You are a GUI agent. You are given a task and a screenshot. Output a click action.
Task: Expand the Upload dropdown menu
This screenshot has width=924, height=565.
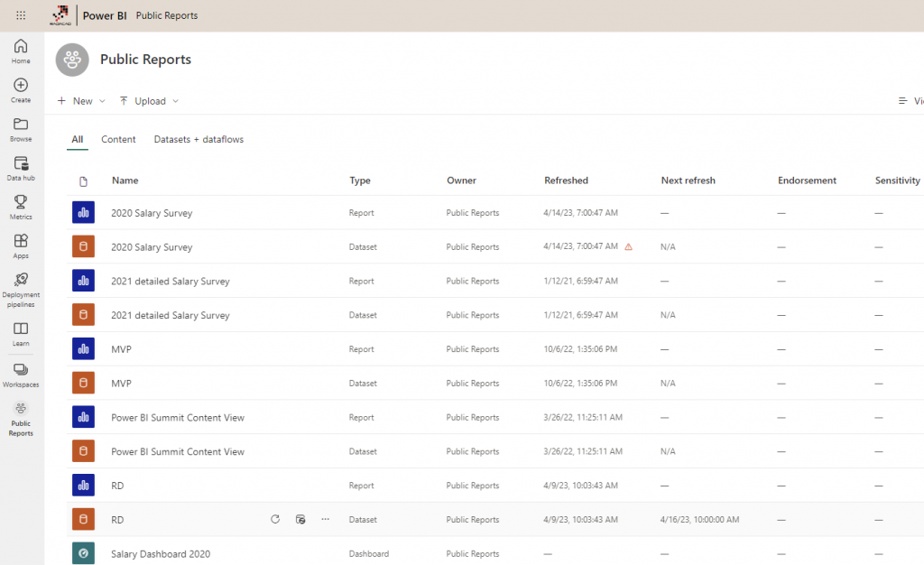click(x=149, y=101)
